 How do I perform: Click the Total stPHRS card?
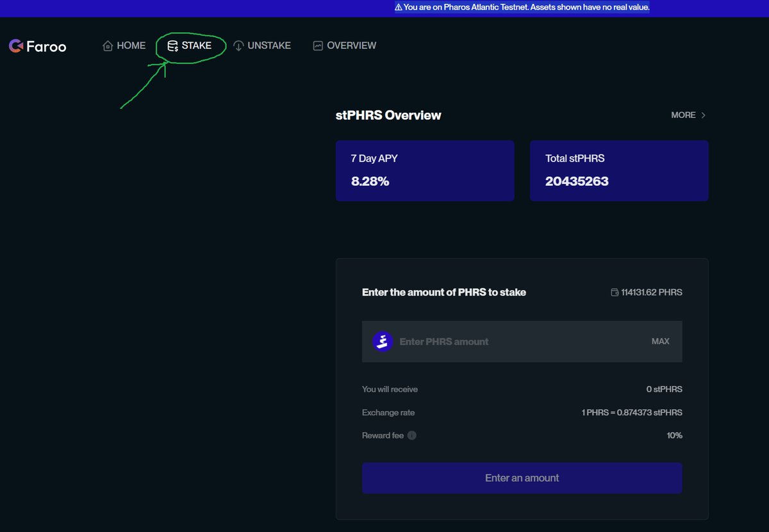point(618,170)
